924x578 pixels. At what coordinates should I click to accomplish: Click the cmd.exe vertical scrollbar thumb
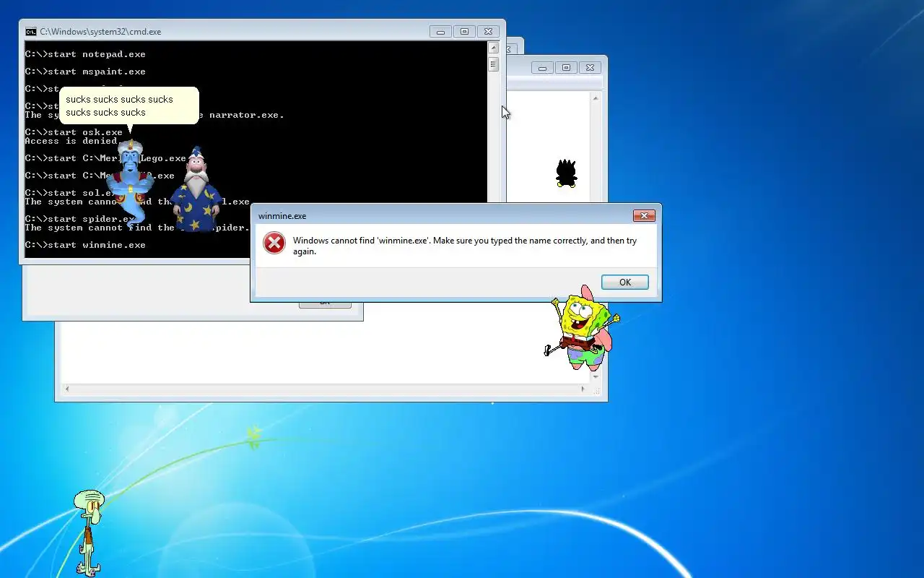click(494, 64)
